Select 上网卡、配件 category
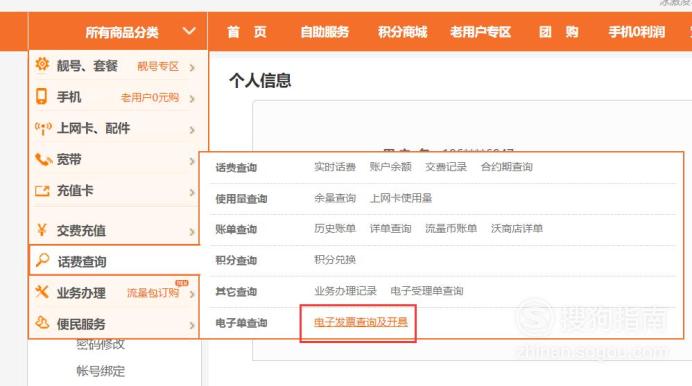Screen dimensions: 692x386 tap(93, 128)
